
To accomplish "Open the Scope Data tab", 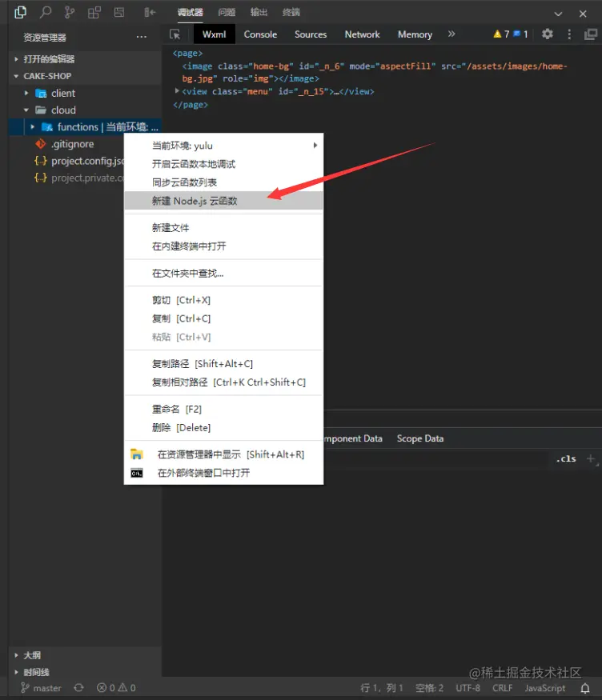I will coord(420,438).
